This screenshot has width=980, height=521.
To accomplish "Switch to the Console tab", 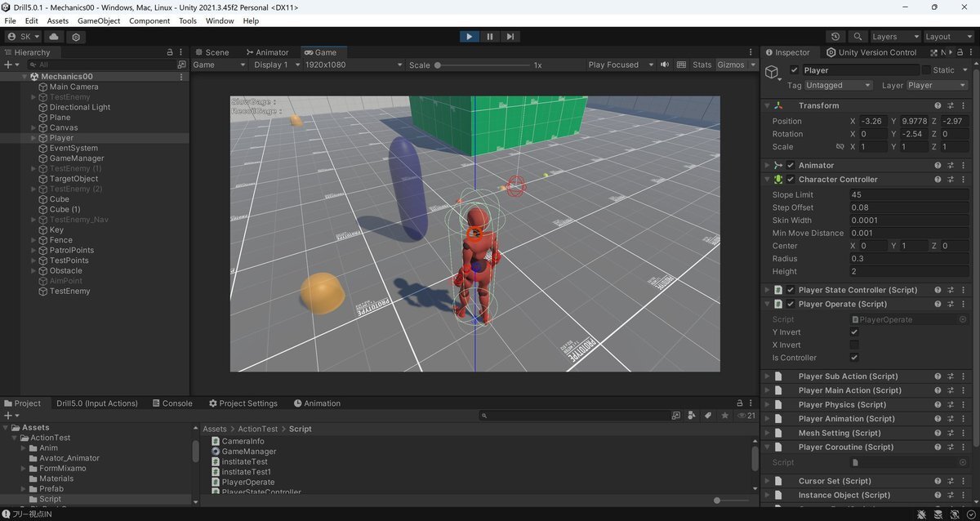I will (x=171, y=403).
